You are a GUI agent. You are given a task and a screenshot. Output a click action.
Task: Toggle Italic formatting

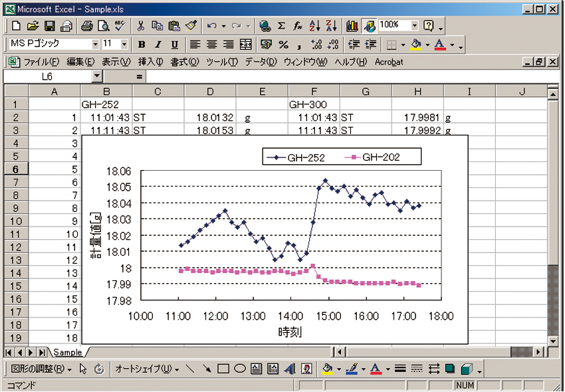158,45
